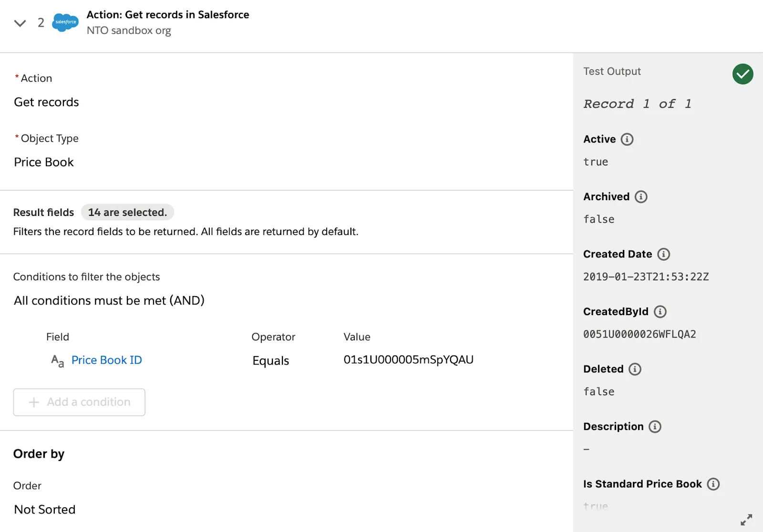Add a condition to the filter
Image resolution: width=763 pixels, height=532 pixels.
tap(79, 402)
